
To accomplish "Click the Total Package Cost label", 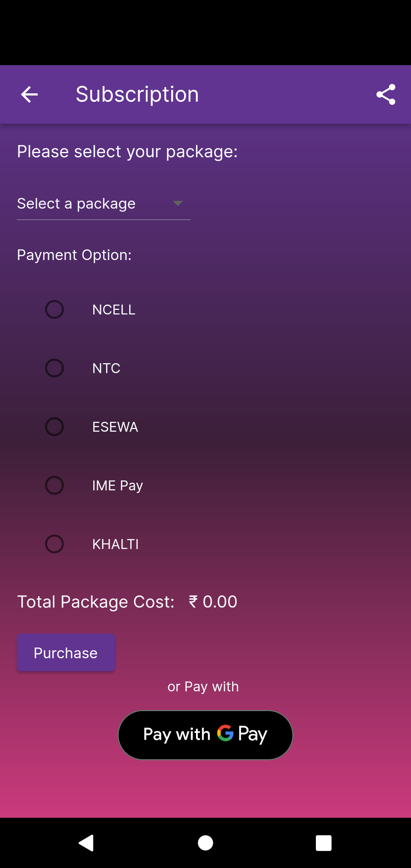I will pyautogui.click(x=96, y=602).
